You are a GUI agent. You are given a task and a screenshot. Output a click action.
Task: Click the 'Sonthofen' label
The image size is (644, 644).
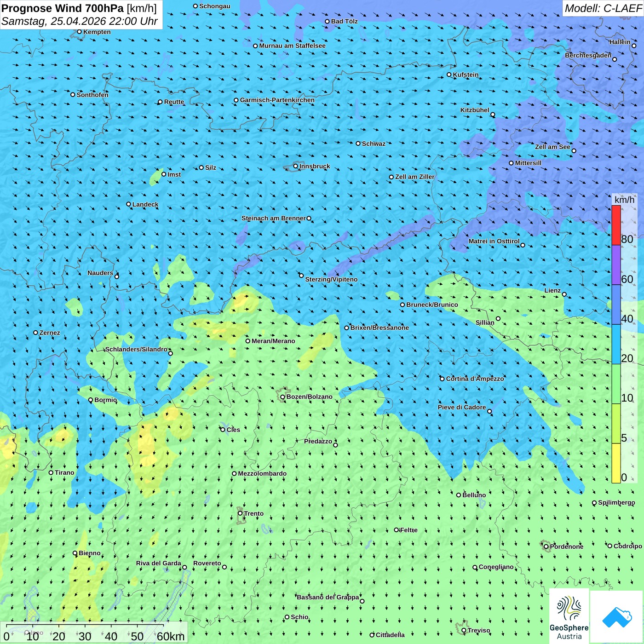(x=92, y=95)
